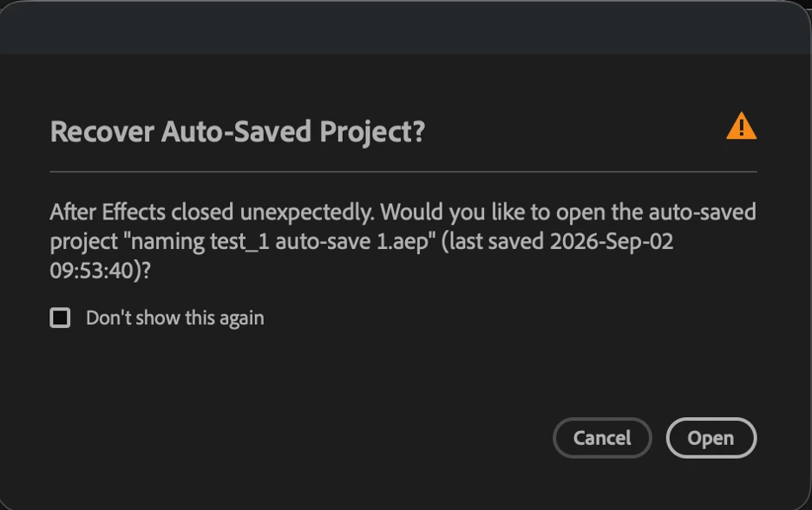Click the word "Project?" in the heading
Viewport: 812px width, 510px height.
(x=372, y=133)
